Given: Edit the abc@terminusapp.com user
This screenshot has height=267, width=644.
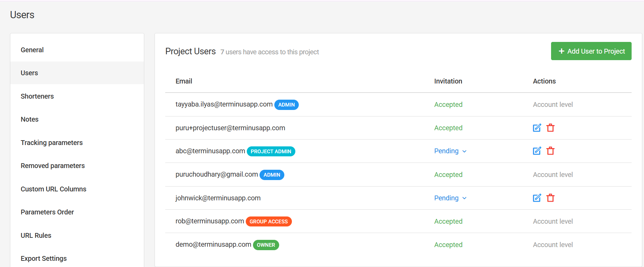Looking at the screenshot, I should point(537,151).
